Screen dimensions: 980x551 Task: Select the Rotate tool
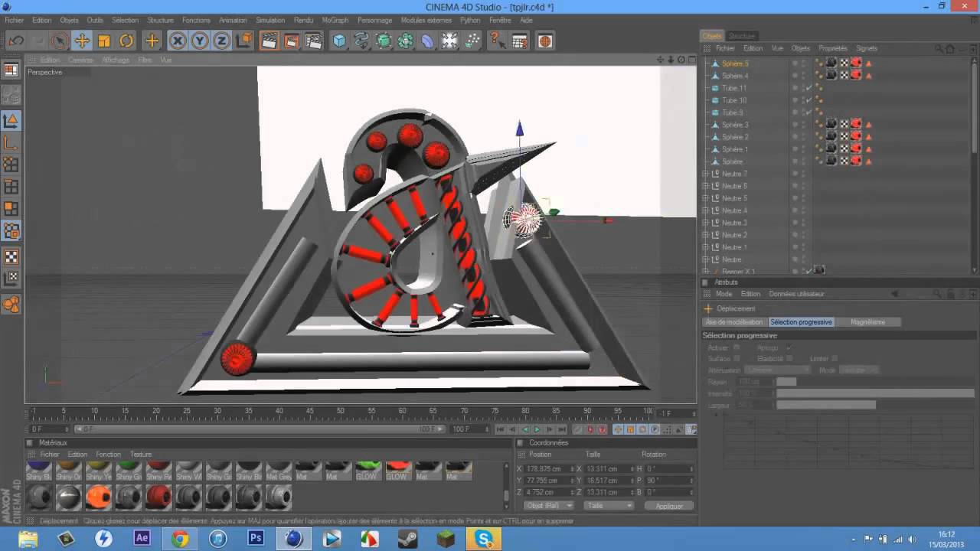click(x=126, y=41)
